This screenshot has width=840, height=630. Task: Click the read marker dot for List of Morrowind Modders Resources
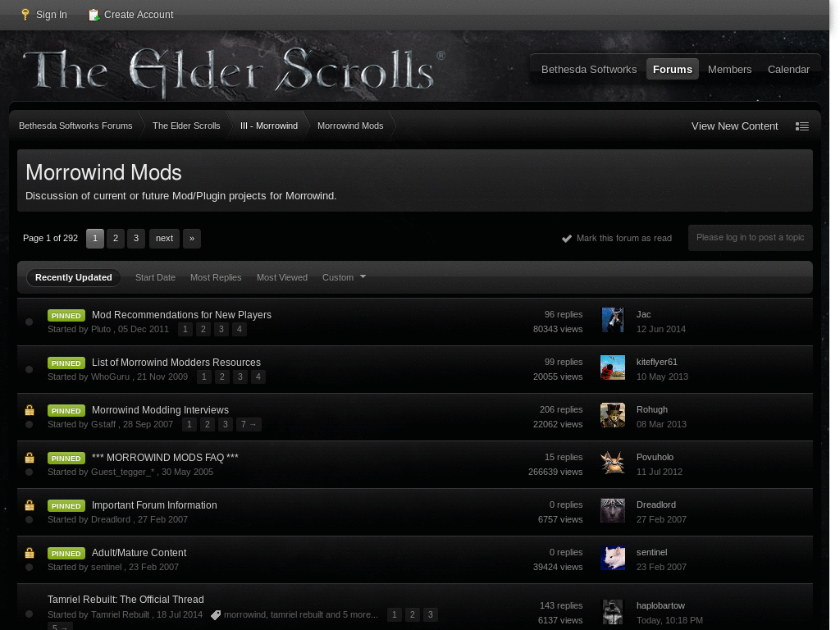(30, 370)
